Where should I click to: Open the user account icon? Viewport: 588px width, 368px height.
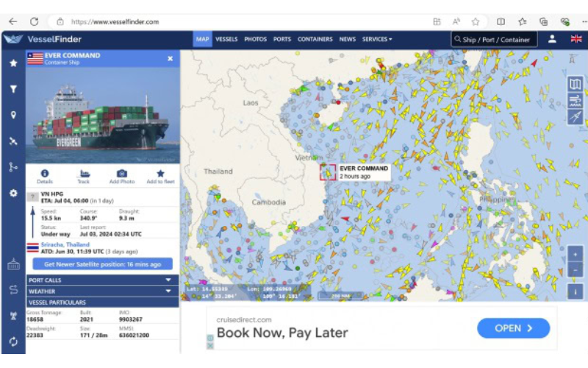click(x=552, y=39)
